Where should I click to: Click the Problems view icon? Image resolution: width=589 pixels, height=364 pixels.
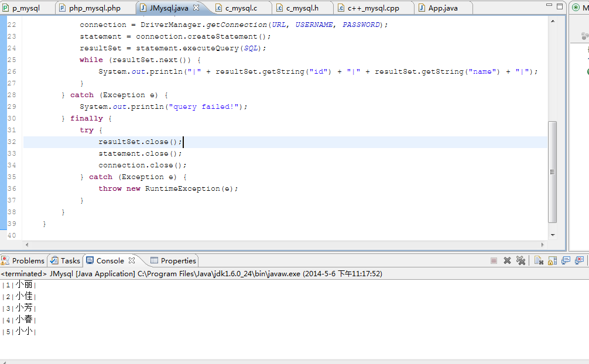[5, 260]
